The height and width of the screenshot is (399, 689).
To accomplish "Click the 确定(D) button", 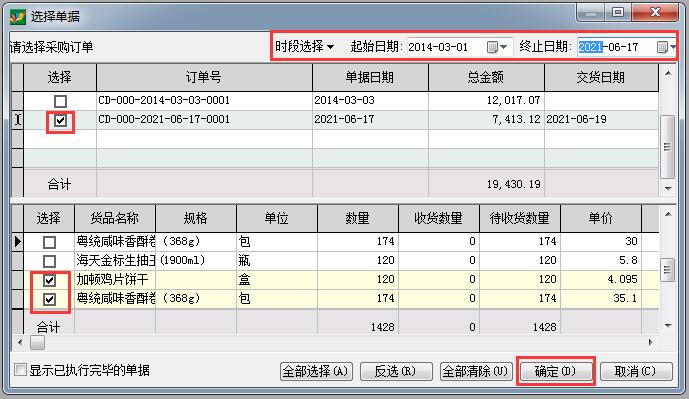I will click(555, 371).
